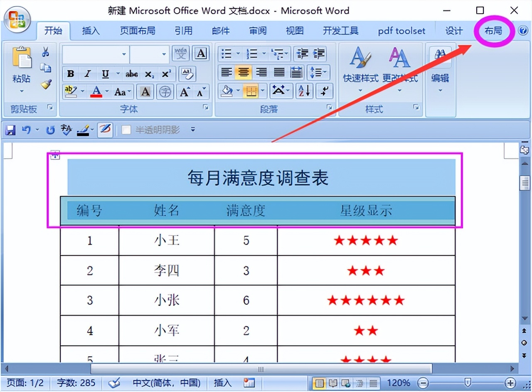
Task: Open the font name dropdown
Action: 124,54
